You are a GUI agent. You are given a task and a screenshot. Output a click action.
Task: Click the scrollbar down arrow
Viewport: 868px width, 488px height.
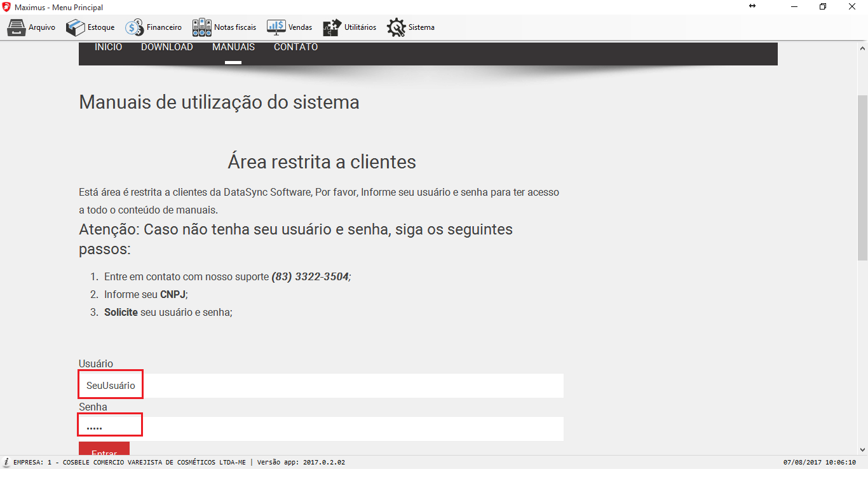862,449
